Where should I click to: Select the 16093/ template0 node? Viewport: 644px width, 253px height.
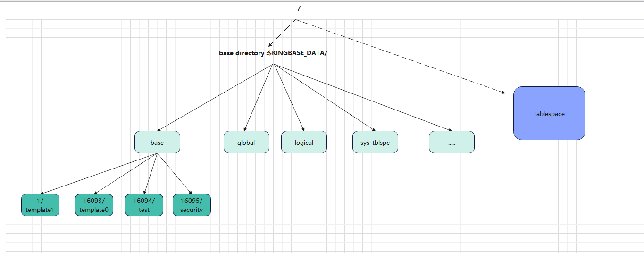pos(94,205)
